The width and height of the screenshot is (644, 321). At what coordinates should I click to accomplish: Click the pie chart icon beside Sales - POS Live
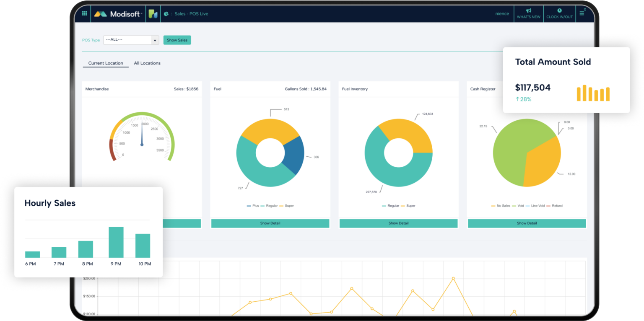pos(166,14)
